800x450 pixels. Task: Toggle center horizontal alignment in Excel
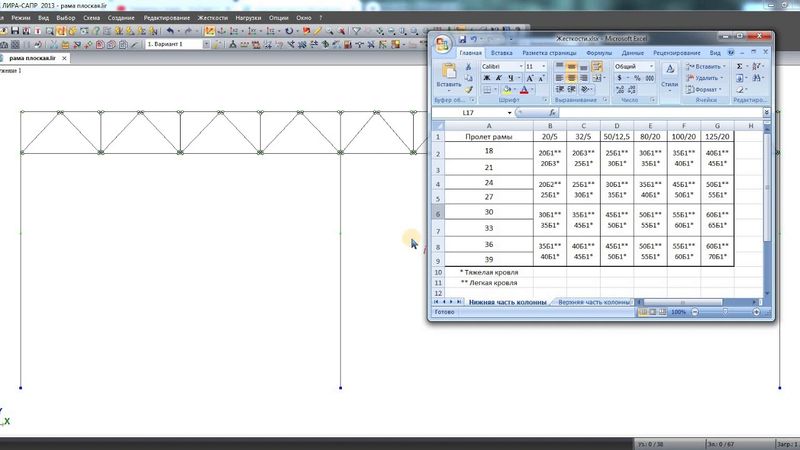(571, 78)
